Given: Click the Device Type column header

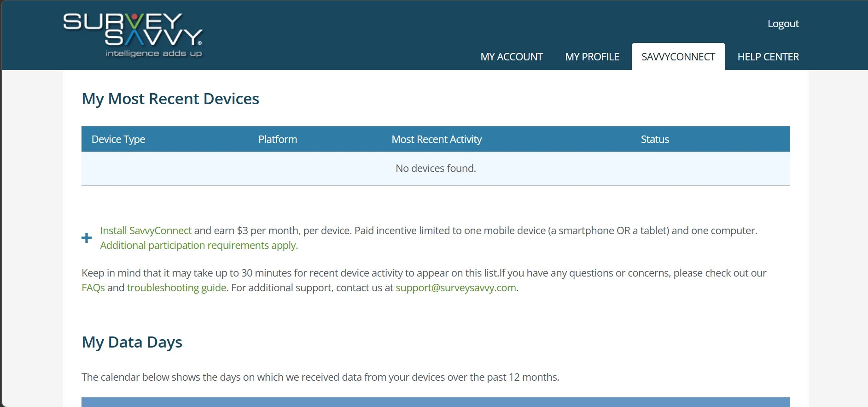Looking at the screenshot, I should (118, 139).
